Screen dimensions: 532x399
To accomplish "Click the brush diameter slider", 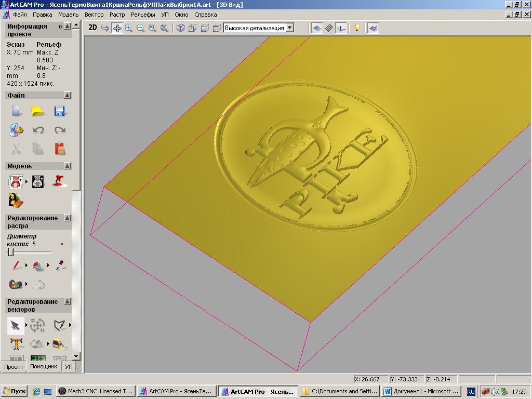I will 11,252.
